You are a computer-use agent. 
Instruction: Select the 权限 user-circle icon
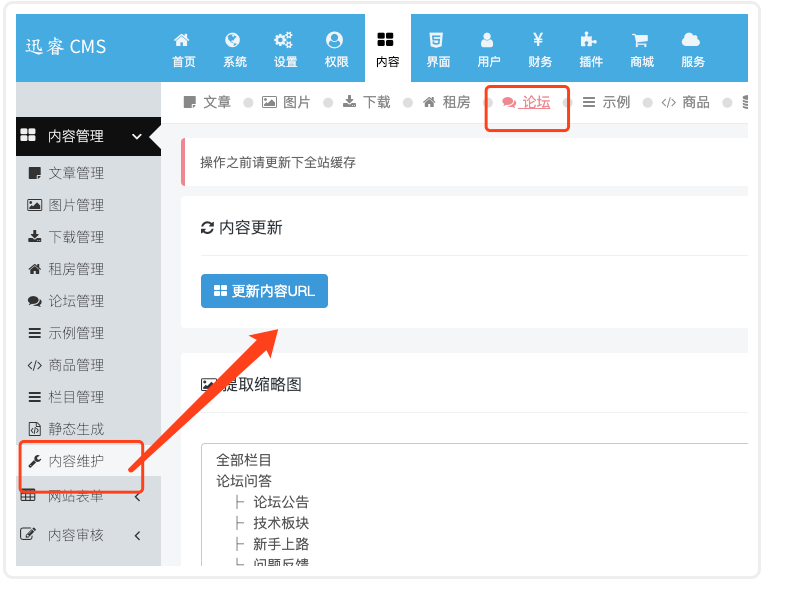(x=335, y=41)
